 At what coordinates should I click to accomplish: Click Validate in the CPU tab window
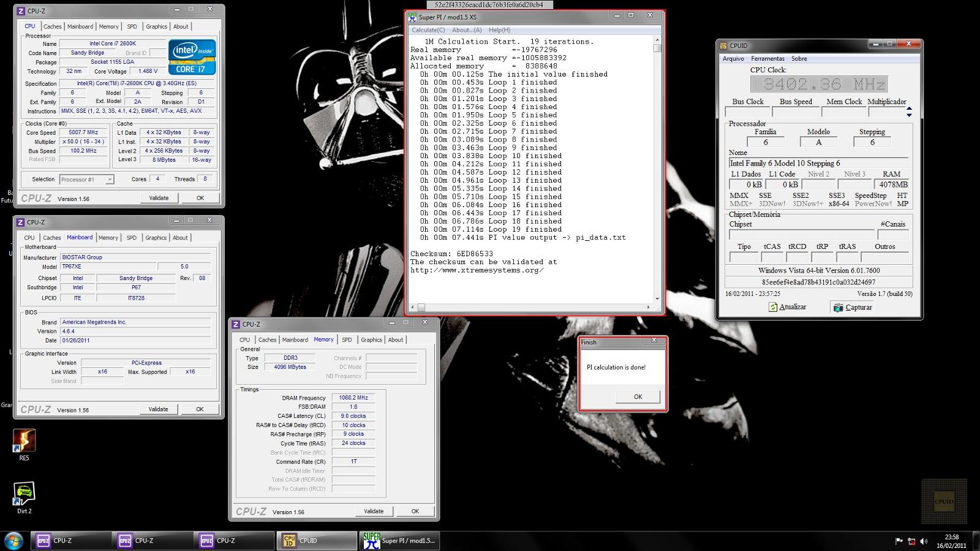coord(159,198)
